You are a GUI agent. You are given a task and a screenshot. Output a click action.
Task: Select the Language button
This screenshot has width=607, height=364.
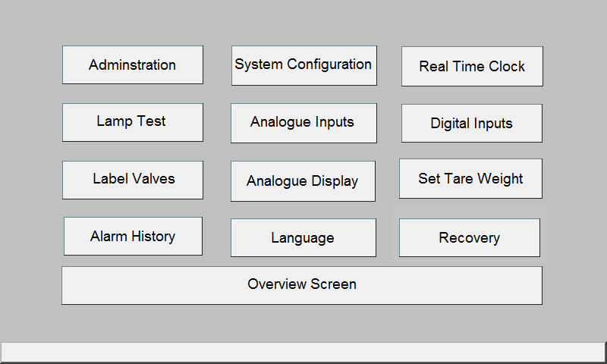[303, 237]
